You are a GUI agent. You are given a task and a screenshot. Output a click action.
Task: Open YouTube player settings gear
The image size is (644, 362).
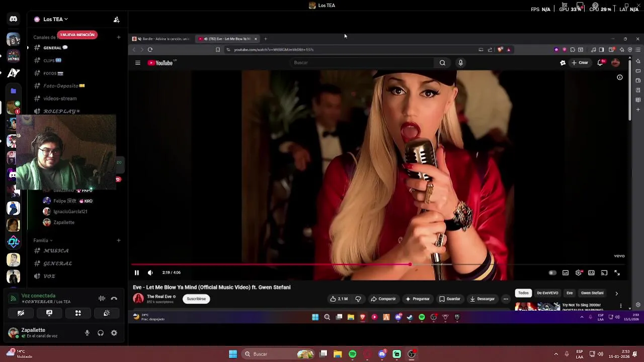[x=579, y=273]
